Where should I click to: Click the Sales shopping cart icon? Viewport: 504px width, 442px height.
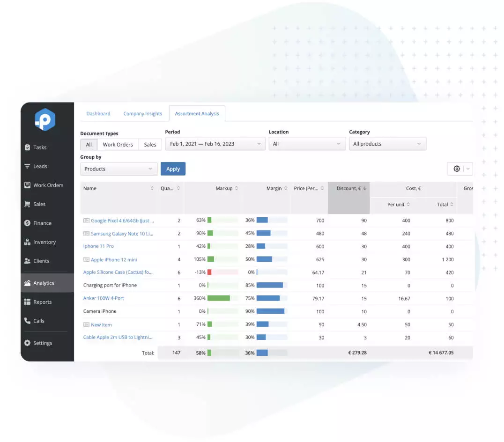[x=28, y=204]
